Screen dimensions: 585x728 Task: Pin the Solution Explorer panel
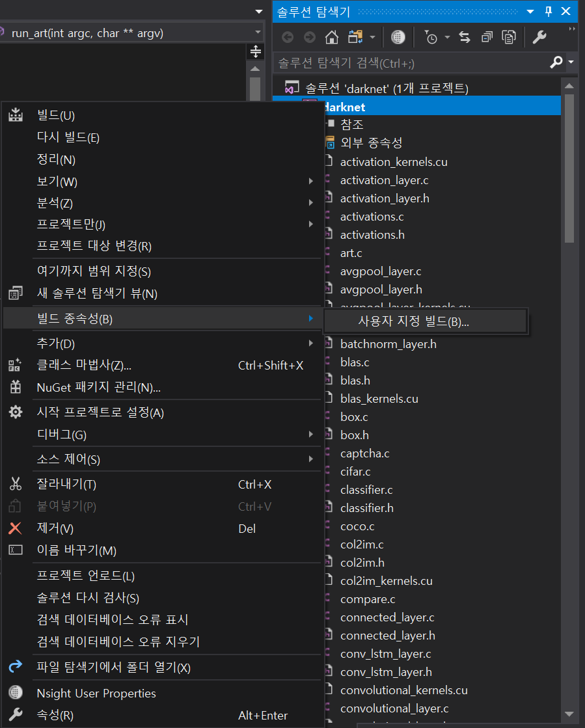[x=549, y=11]
